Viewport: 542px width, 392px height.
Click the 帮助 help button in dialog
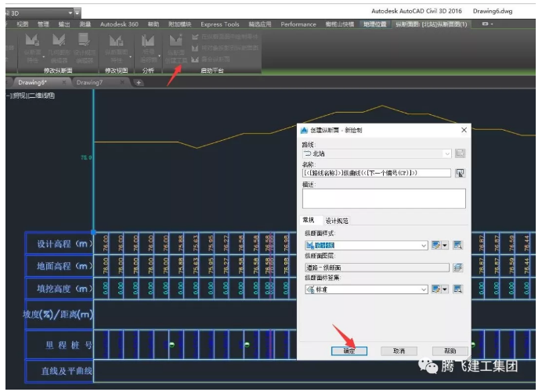[x=450, y=351]
